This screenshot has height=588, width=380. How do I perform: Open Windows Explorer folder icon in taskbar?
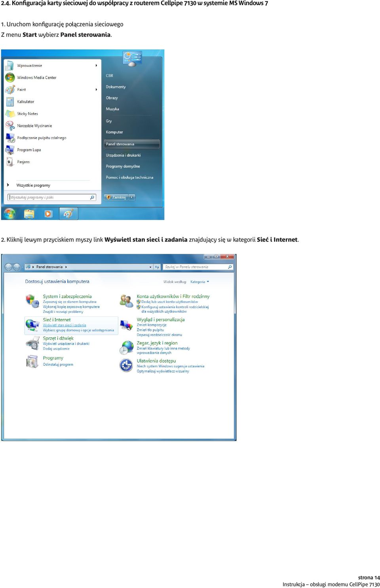point(29,214)
